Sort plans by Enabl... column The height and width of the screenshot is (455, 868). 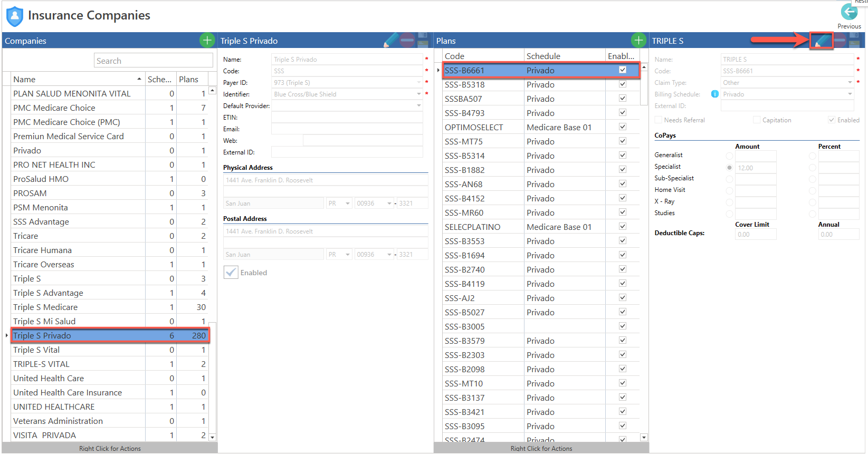tap(622, 56)
